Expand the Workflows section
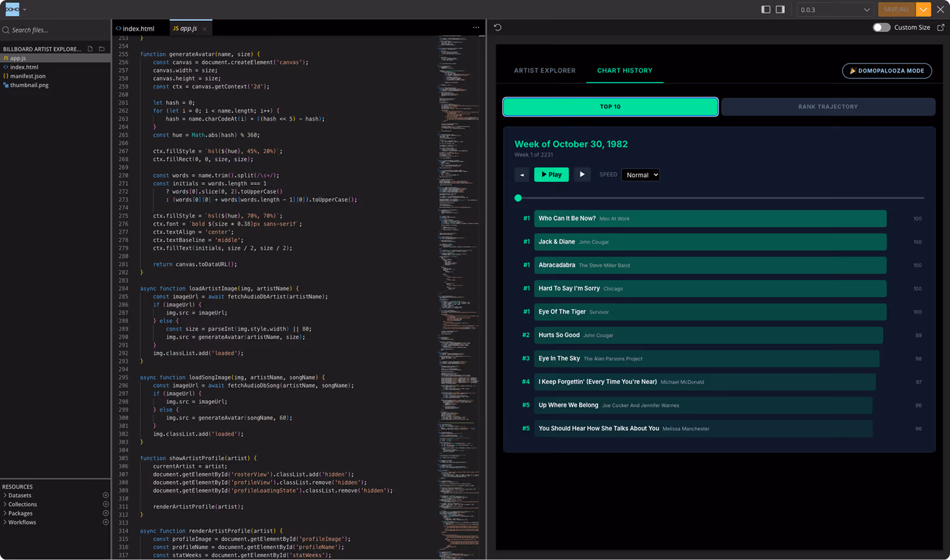The width and height of the screenshot is (950, 560). (22, 522)
